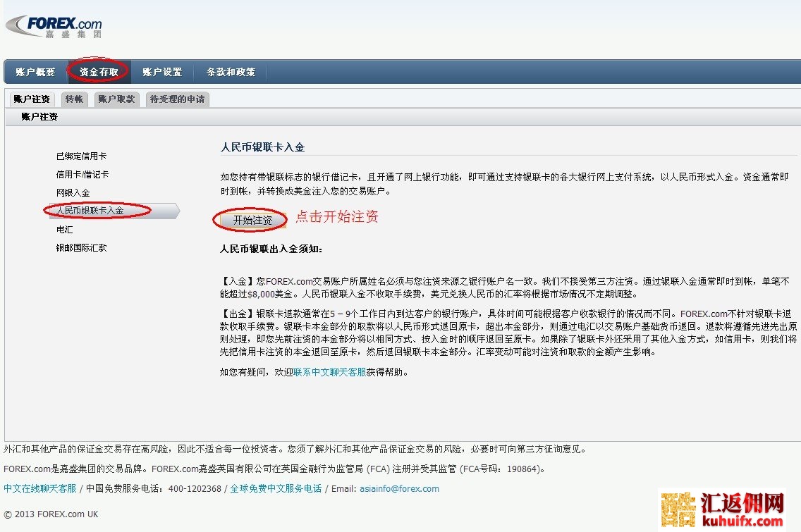Open the 联系中文聊天客服 link
The image size is (801, 532).
(x=329, y=372)
